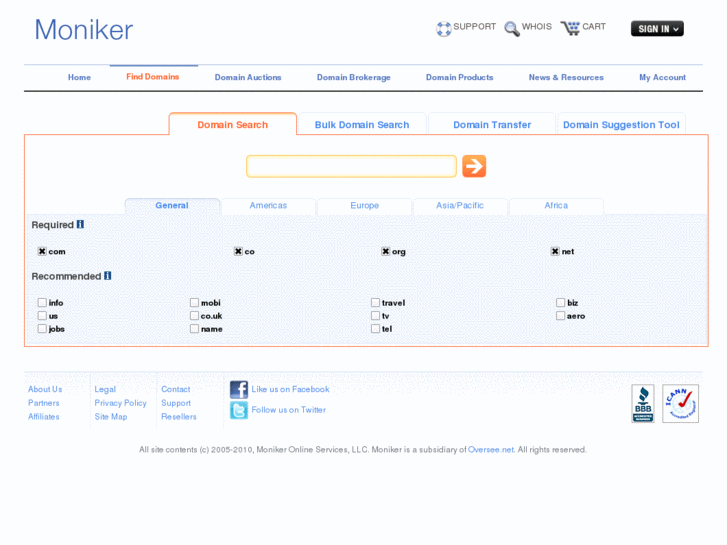The image size is (727, 545).
Task: Check the name domain checkbox
Action: point(194,328)
